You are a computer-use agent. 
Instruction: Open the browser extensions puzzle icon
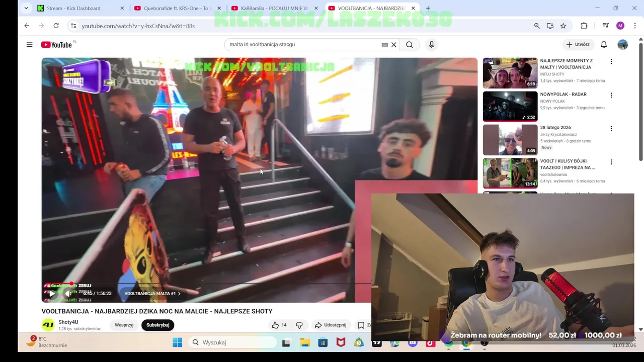coord(584,26)
